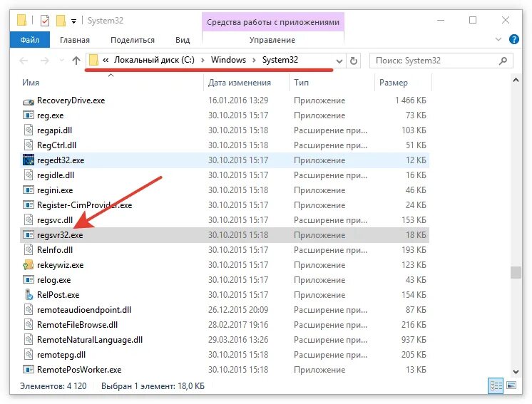Click size cell '1 466 КБ'
Screen dimensions: 532x404
(411, 100)
